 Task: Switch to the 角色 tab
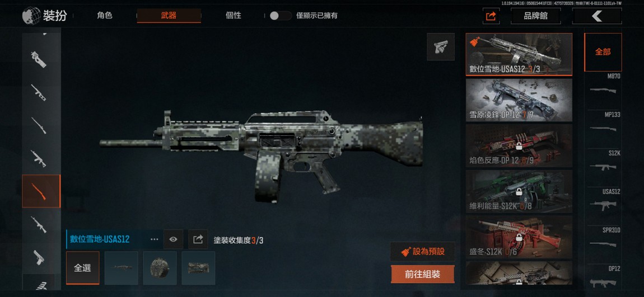pyautogui.click(x=105, y=16)
